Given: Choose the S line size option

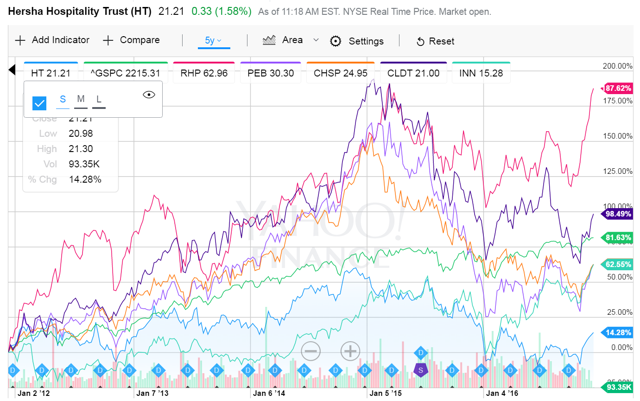Looking at the screenshot, I should (x=62, y=100).
